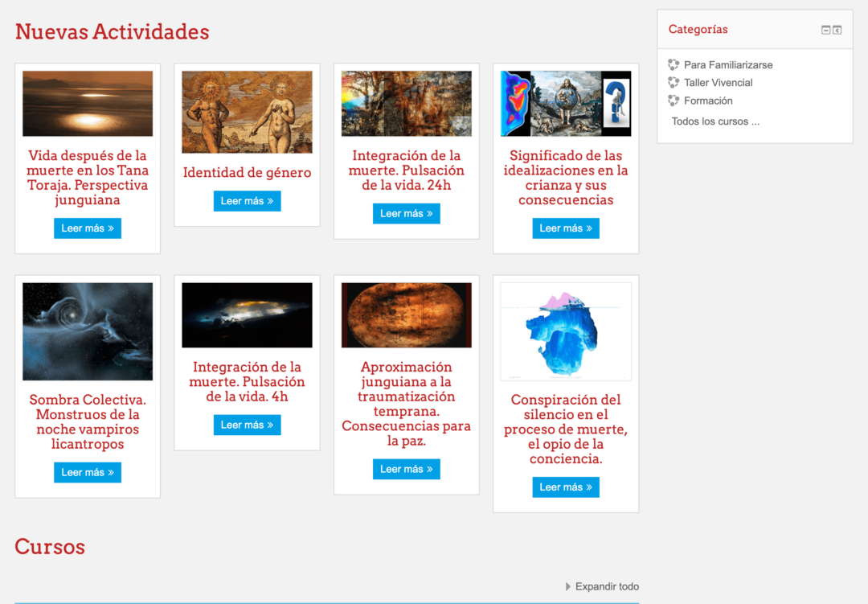Open Todos los cursos link

pyautogui.click(x=715, y=121)
